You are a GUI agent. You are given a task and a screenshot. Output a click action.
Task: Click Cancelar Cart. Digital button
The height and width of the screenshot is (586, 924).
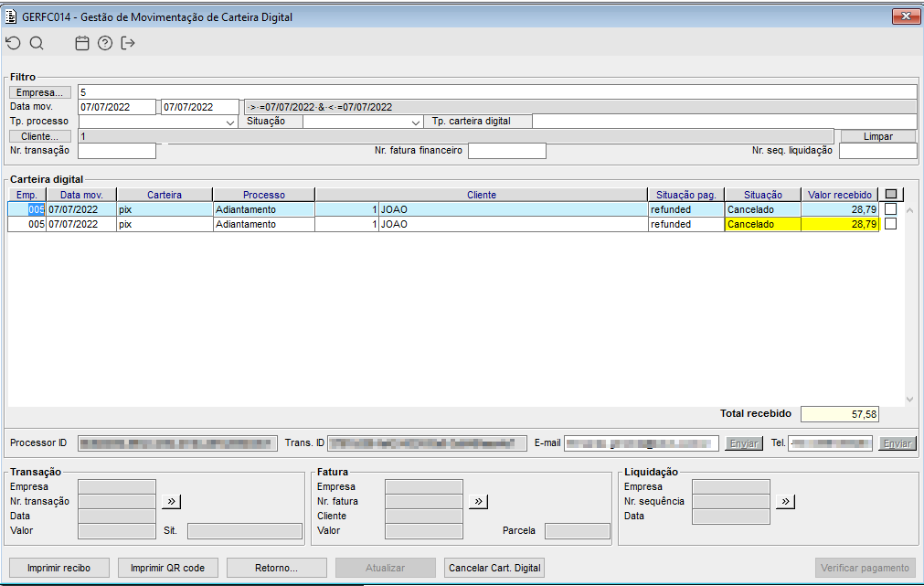(494, 568)
